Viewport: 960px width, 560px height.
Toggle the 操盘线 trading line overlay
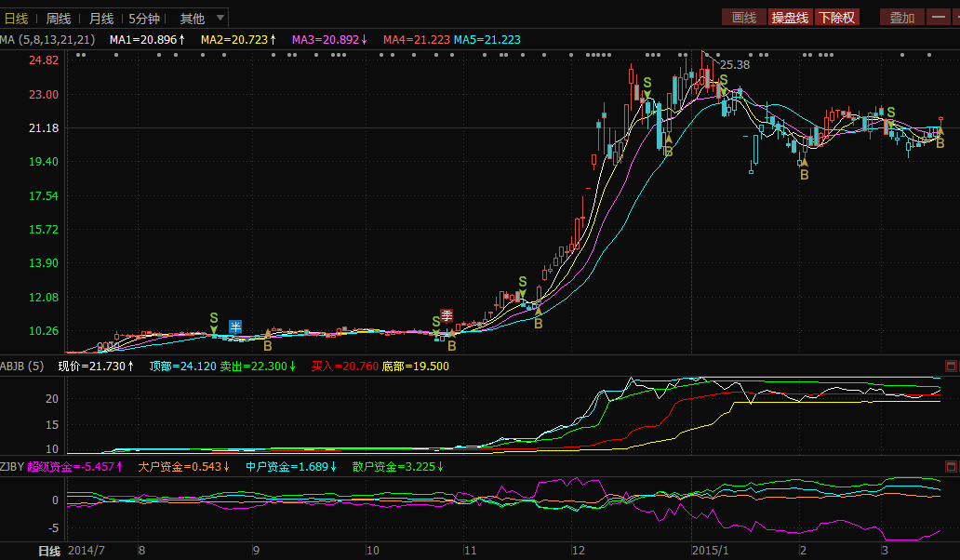(x=790, y=18)
